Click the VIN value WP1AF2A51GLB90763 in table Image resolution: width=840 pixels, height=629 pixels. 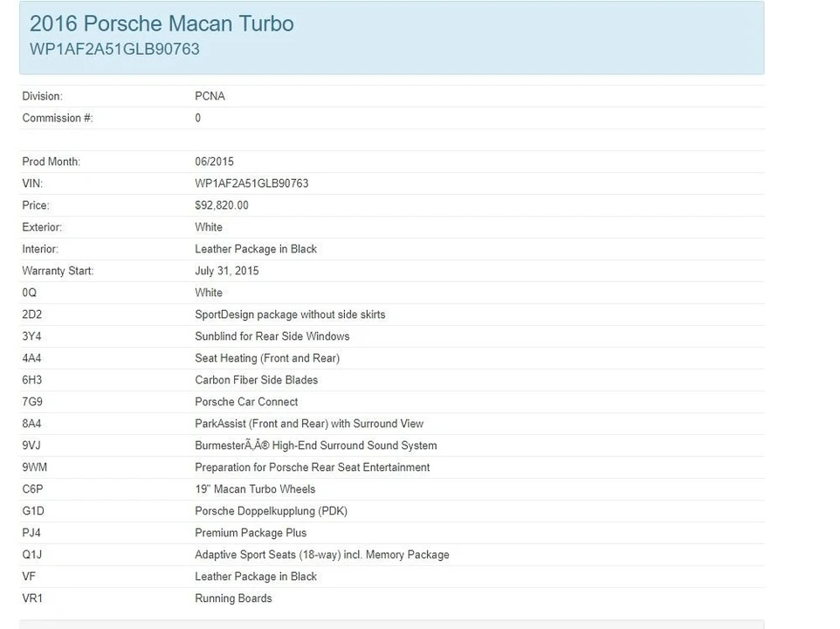[251, 183]
